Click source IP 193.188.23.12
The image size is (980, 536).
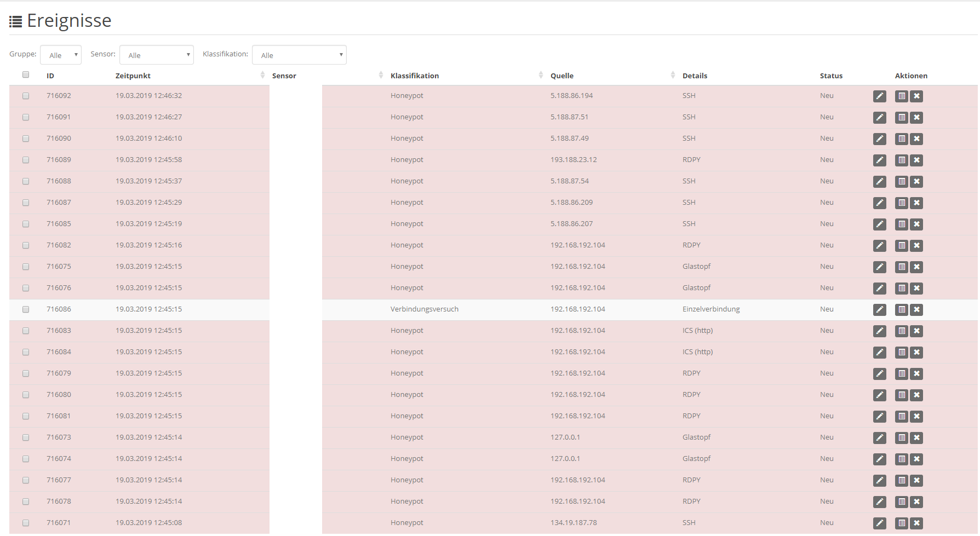[574, 160]
